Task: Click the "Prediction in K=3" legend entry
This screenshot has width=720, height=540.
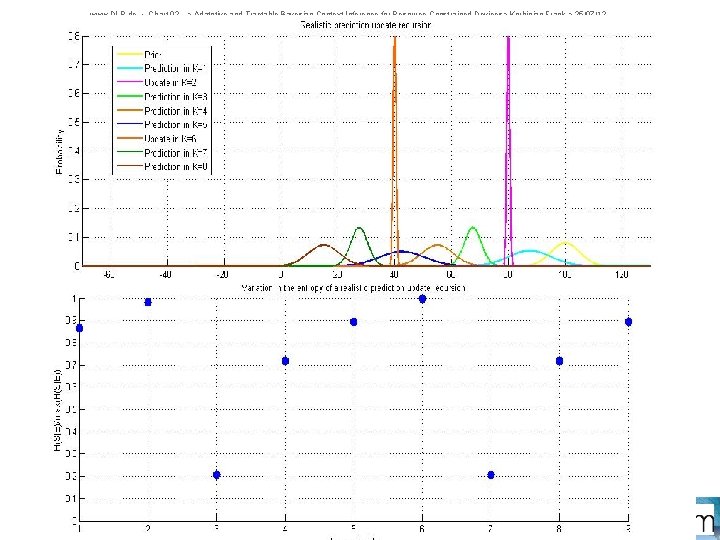Action: pyautogui.click(x=162, y=96)
